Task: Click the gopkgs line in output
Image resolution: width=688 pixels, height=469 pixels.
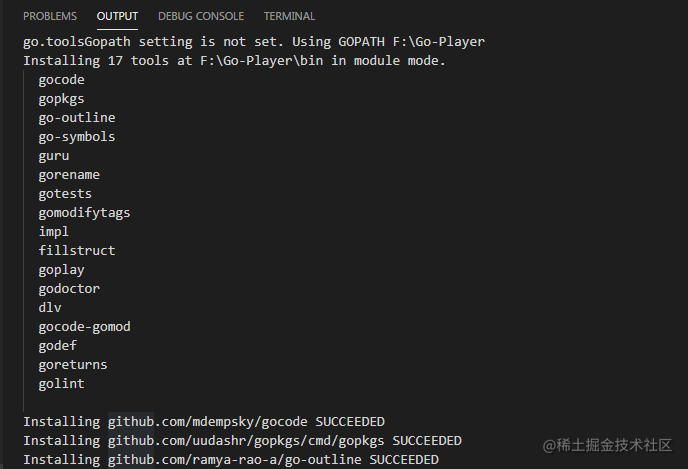Action: 61,99
